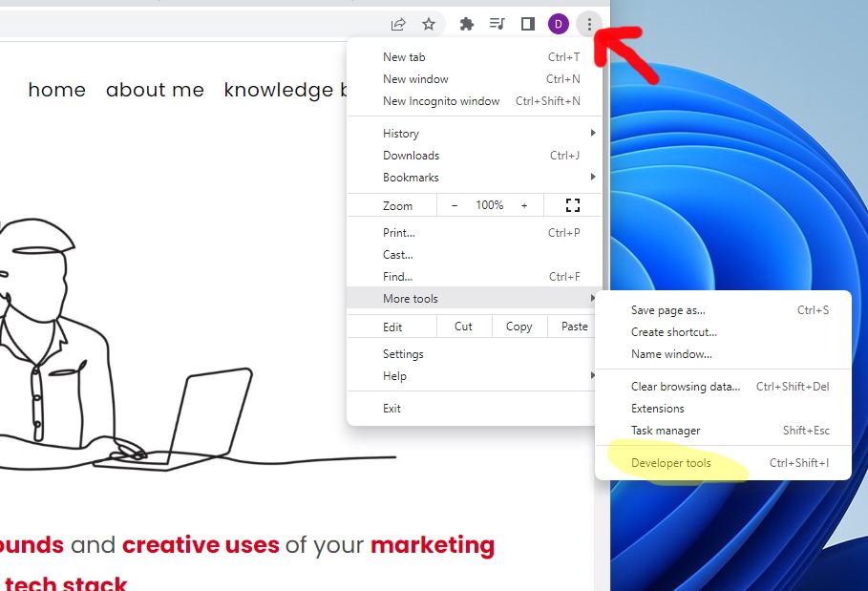This screenshot has height=591, width=868.
Task: Open the about me page link
Action: [155, 90]
